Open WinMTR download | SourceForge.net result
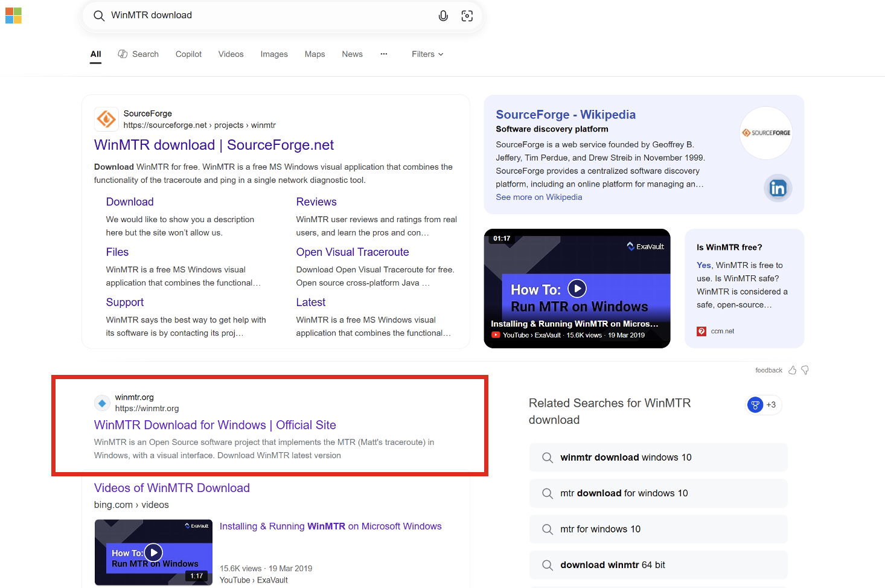The height and width of the screenshot is (588, 885). tap(214, 145)
